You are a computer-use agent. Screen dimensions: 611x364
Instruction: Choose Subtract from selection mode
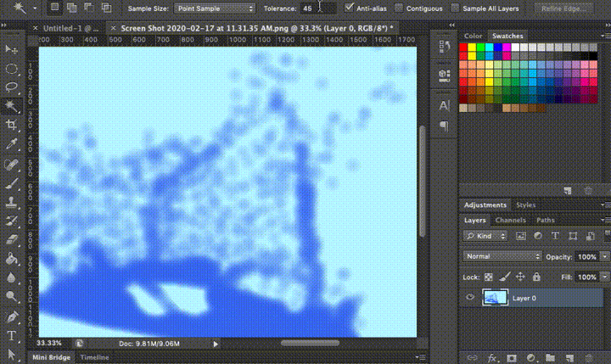(89, 8)
